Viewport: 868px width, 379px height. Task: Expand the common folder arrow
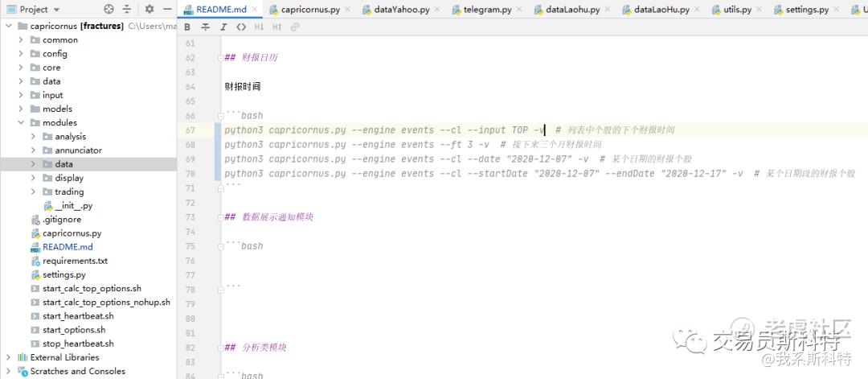click(x=20, y=40)
